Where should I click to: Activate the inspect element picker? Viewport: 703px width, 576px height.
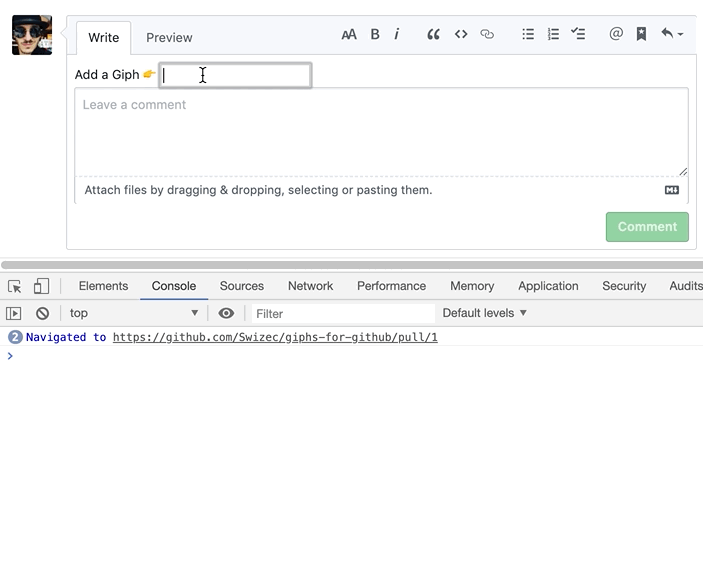tap(14, 286)
